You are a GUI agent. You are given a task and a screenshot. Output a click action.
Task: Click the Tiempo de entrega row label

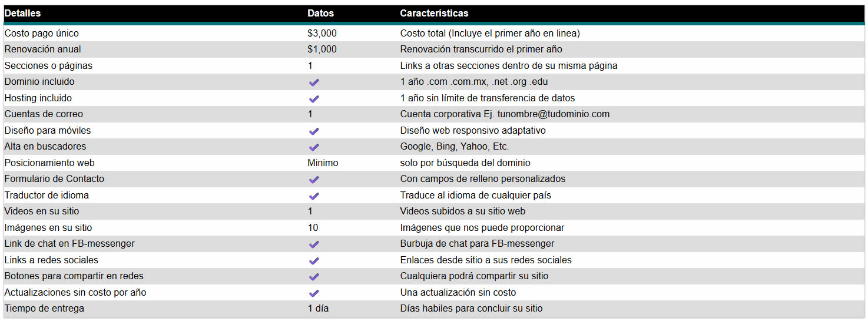44,309
